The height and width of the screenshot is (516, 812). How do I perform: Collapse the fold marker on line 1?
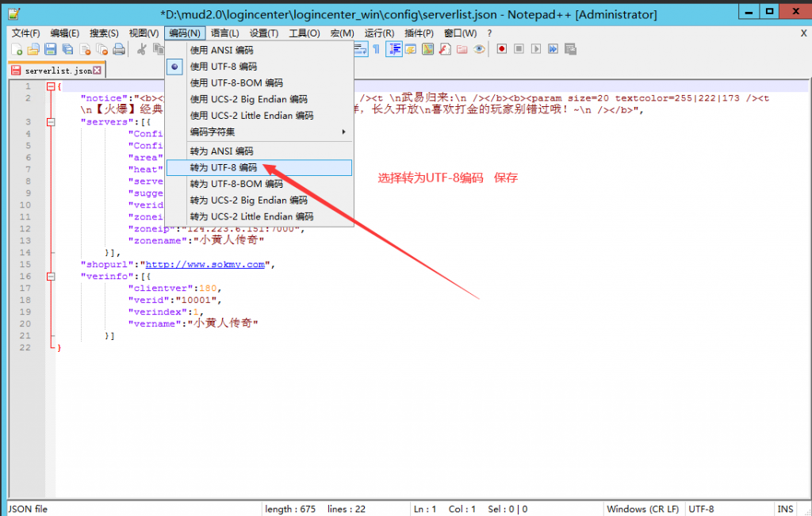(x=51, y=86)
